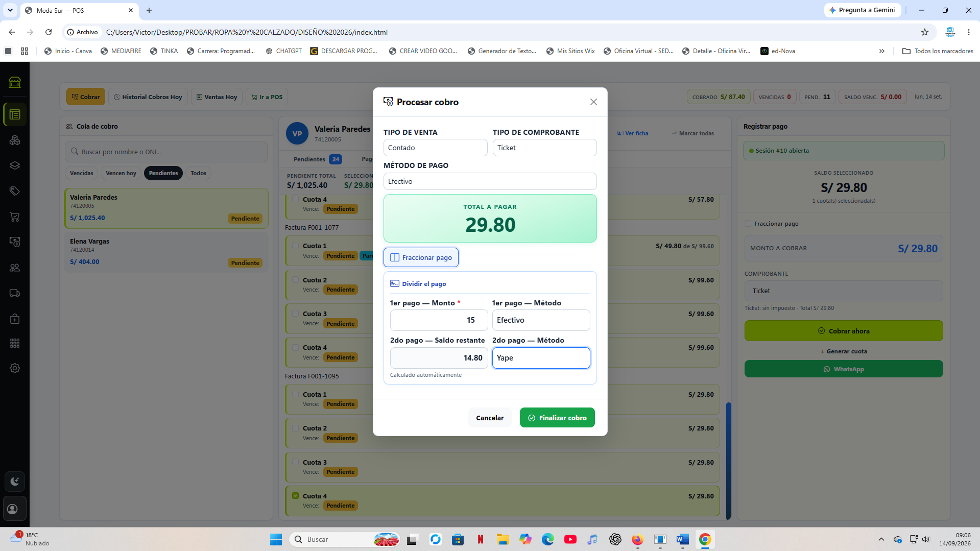
Task: Open Netflix from the taskbar
Action: [481, 539]
